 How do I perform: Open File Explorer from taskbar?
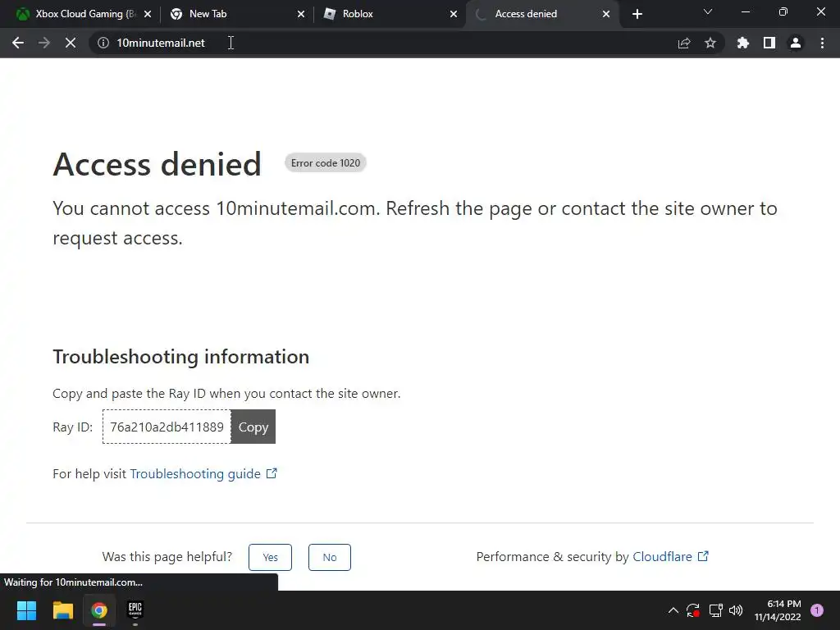click(62, 610)
